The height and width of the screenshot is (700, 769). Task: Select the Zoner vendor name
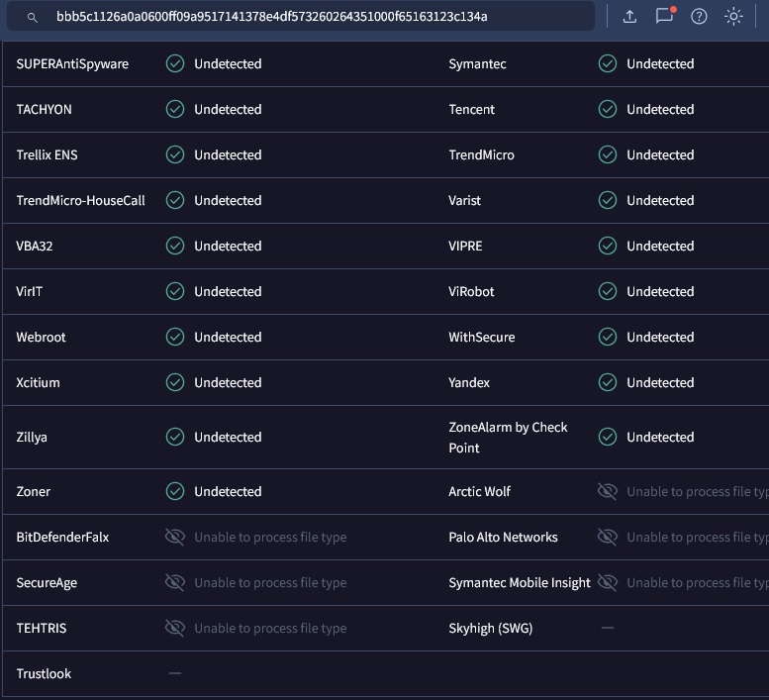[34, 491]
